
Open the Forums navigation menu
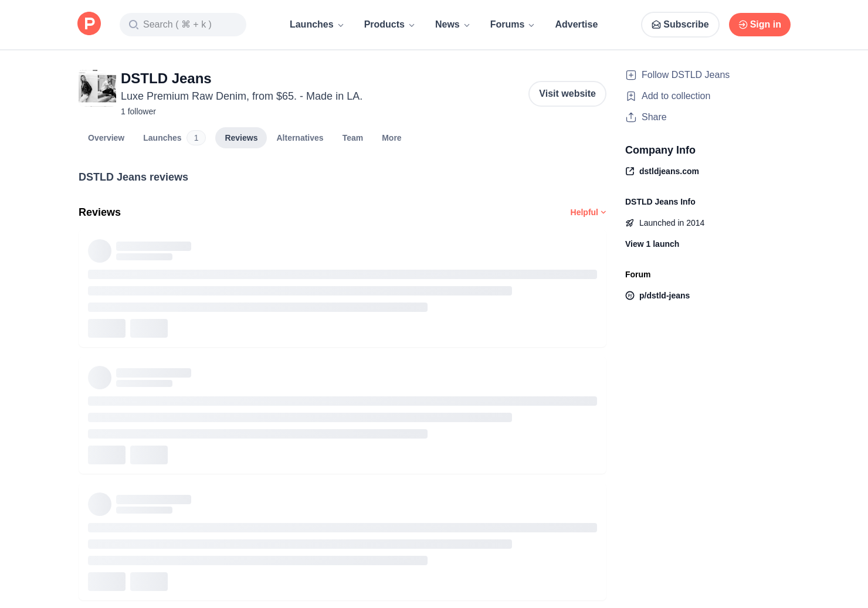512,25
